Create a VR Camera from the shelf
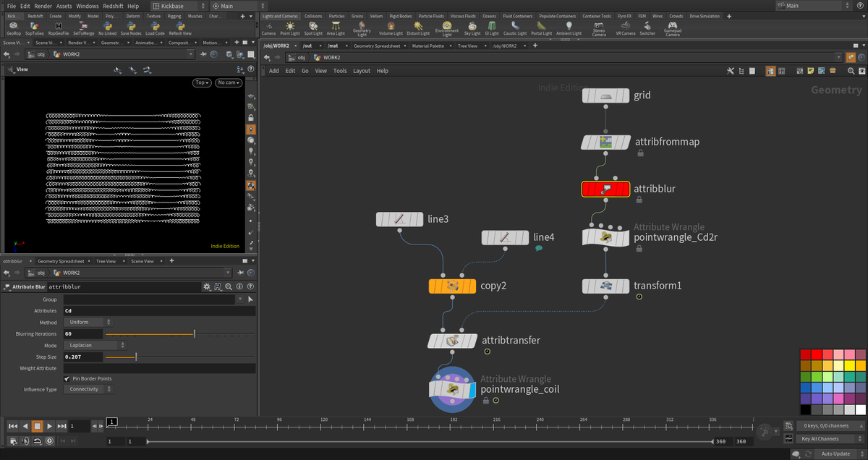868x460 pixels. click(625, 28)
